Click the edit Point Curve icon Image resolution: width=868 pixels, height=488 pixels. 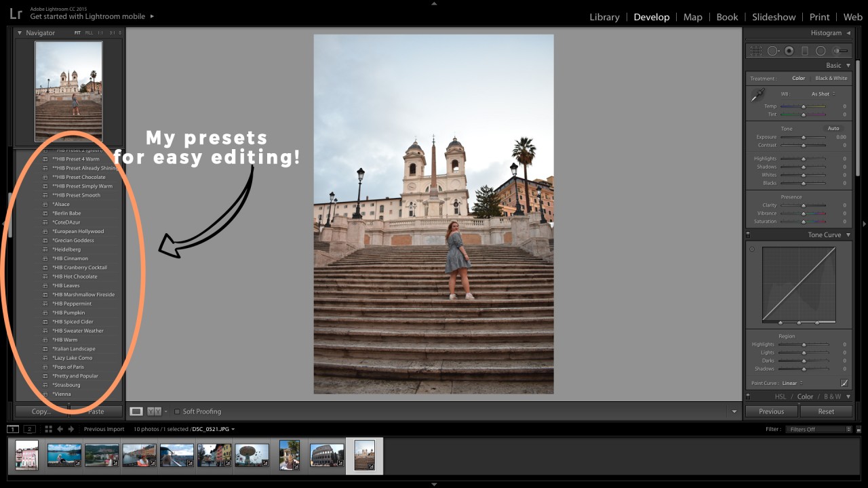tap(844, 383)
